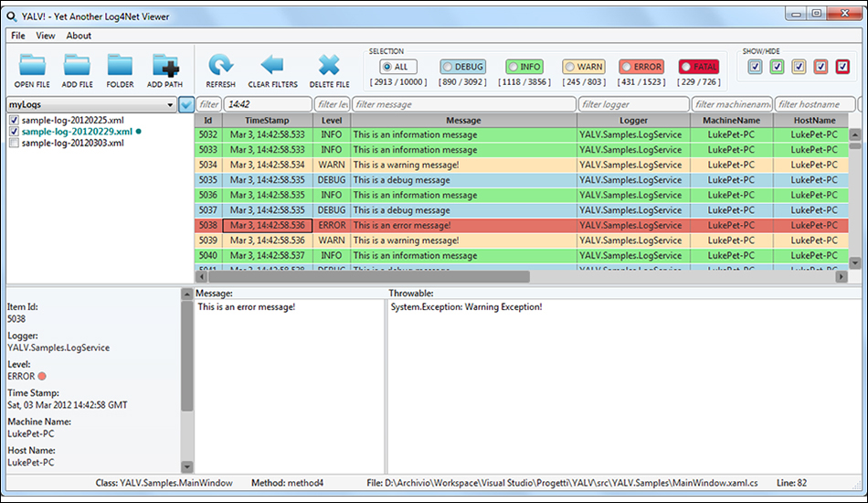
Task: Click the filter hostname field
Action: [x=815, y=104]
